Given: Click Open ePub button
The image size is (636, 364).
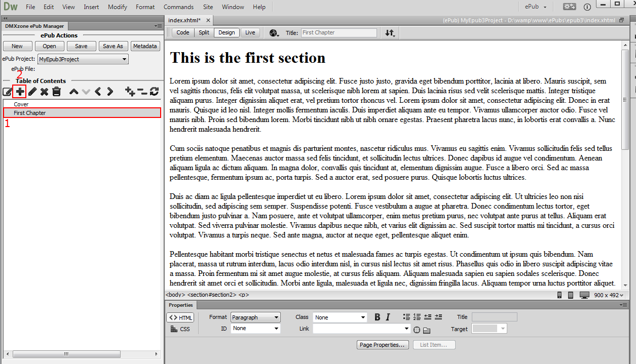Looking at the screenshot, I should (x=49, y=46).
